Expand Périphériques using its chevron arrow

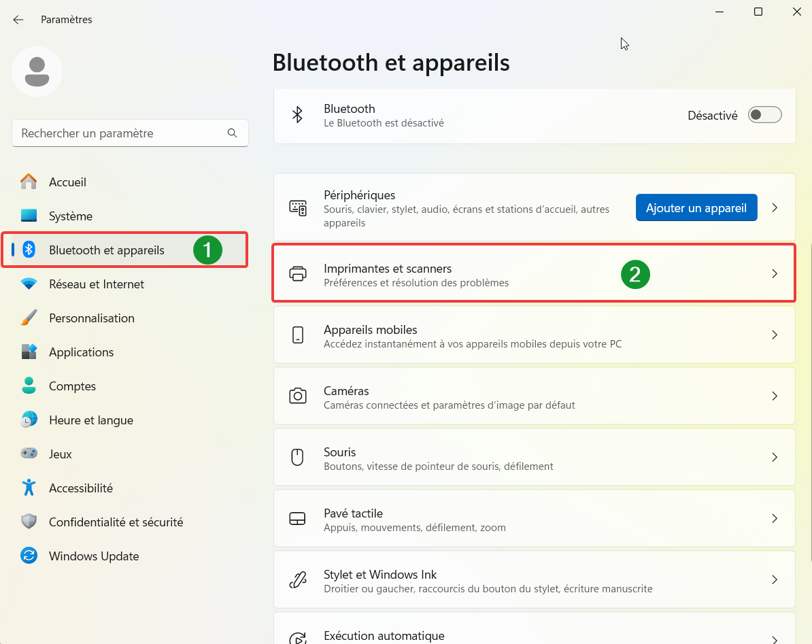tap(775, 207)
